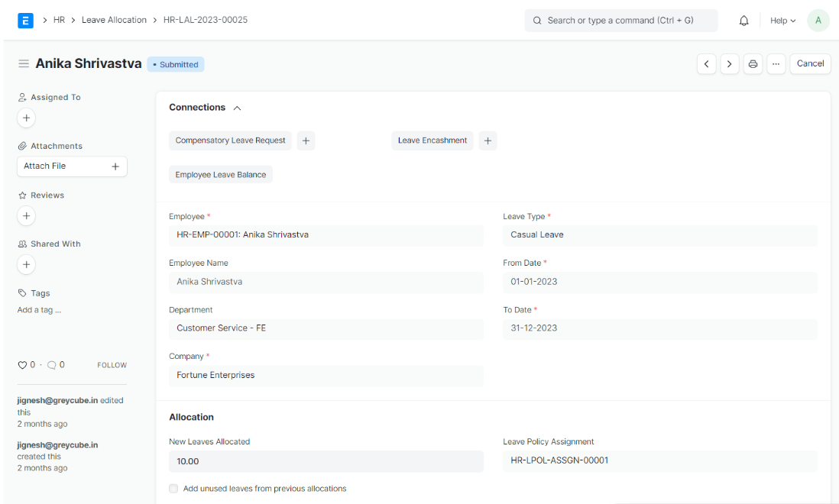Screen dimensions: 839x504
Task: Open the Help dropdown menu
Action: pyautogui.click(x=782, y=21)
